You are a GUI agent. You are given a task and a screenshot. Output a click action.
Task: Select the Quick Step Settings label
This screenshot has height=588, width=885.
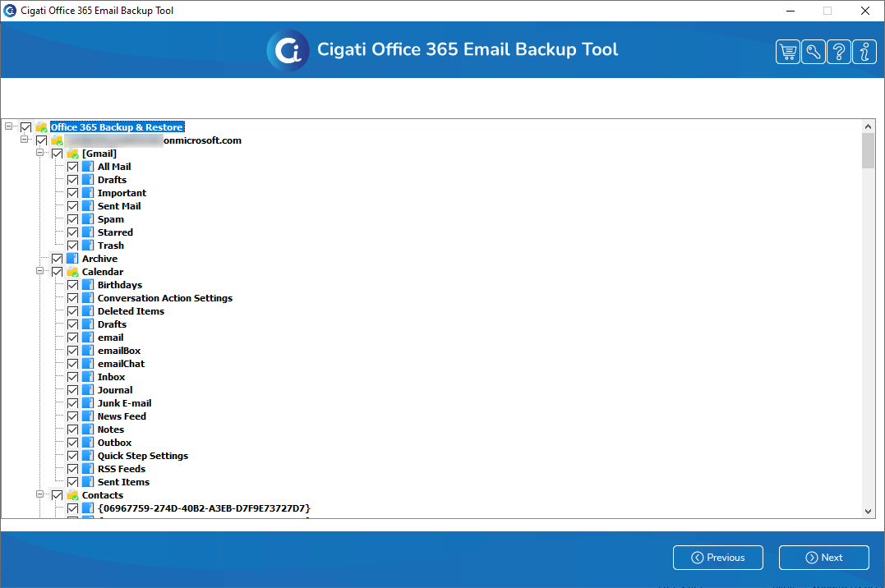point(143,456)
